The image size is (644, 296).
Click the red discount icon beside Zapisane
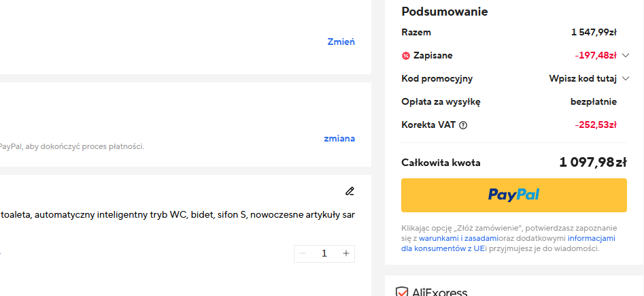point(406,56)
